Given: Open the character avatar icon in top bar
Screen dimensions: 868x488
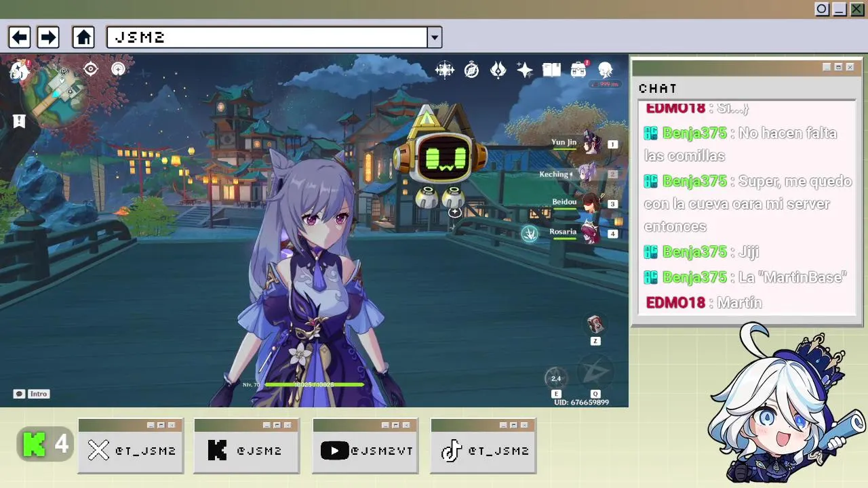Looking at the screenshot, I should (x=605, y=69).
